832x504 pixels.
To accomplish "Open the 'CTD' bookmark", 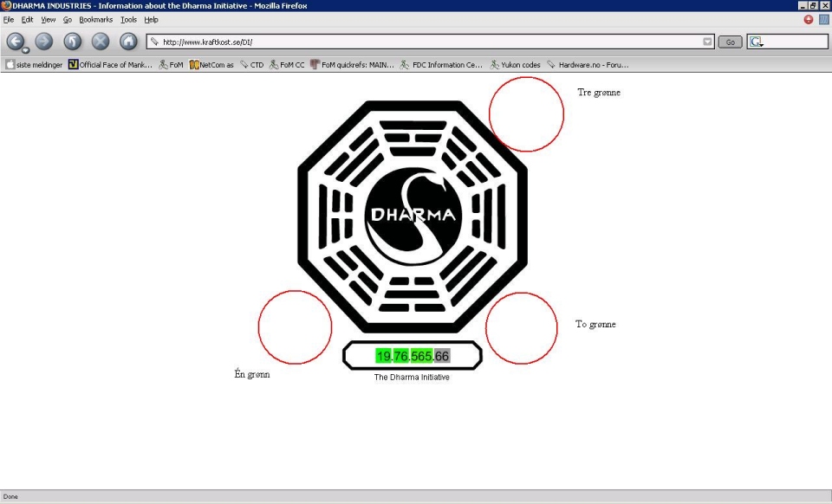I will click(251, 65).
